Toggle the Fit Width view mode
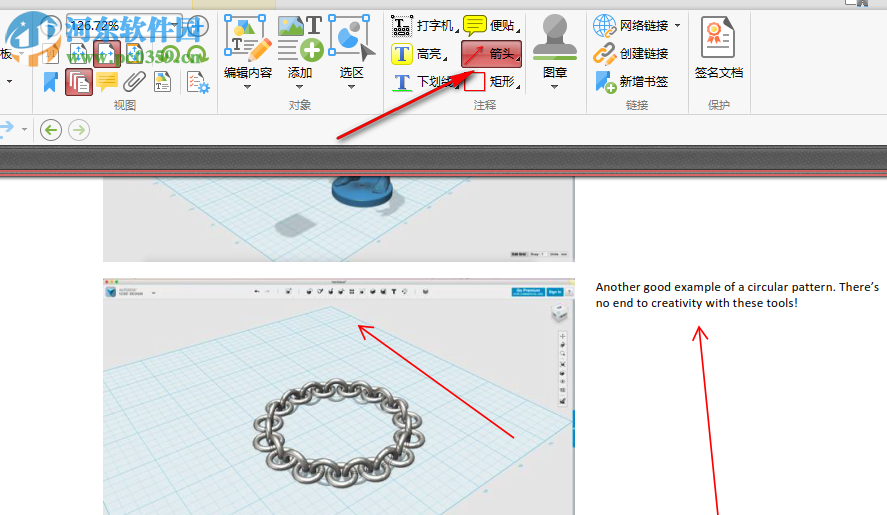The width and height of the screenshot is (887, 515). [107, 54]
